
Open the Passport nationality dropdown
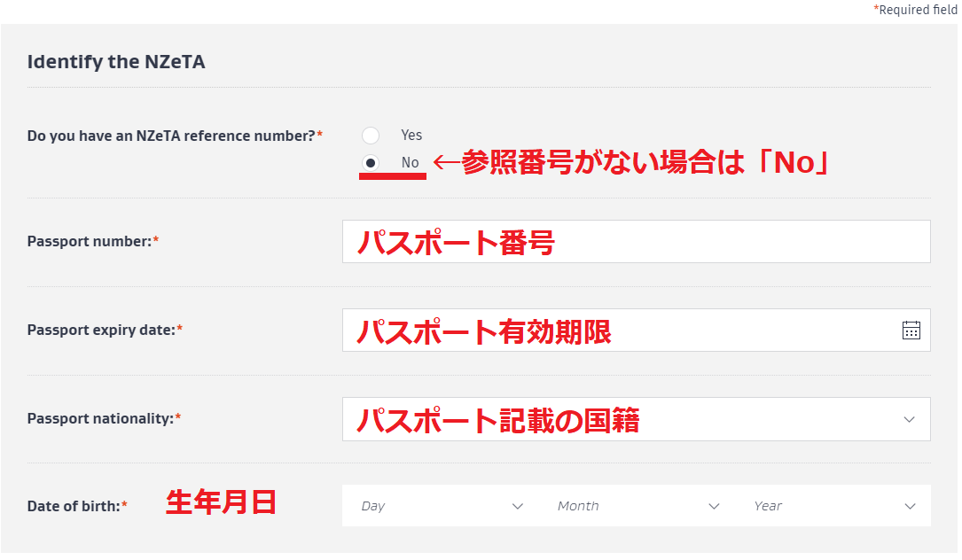pyautogui.click(x=637, y=419)
